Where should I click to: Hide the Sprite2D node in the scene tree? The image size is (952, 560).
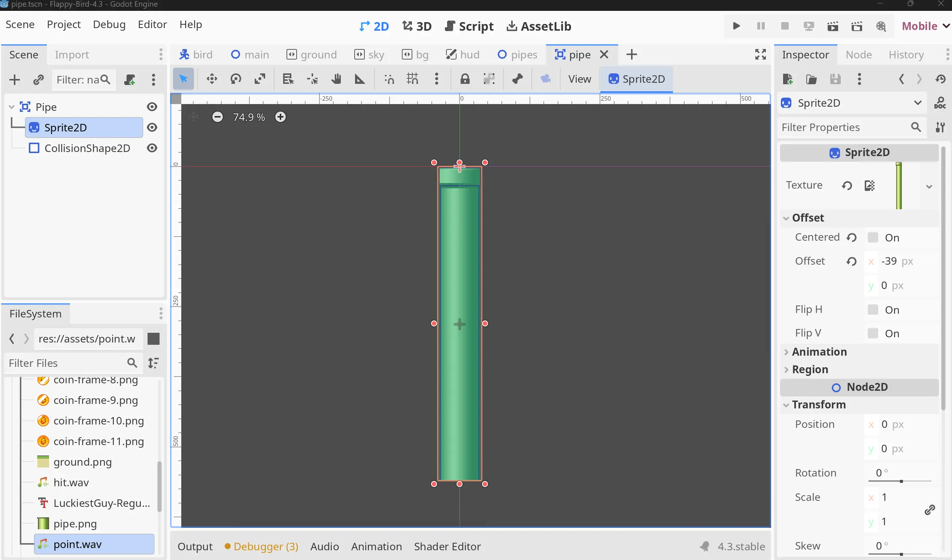click(152, 128)
